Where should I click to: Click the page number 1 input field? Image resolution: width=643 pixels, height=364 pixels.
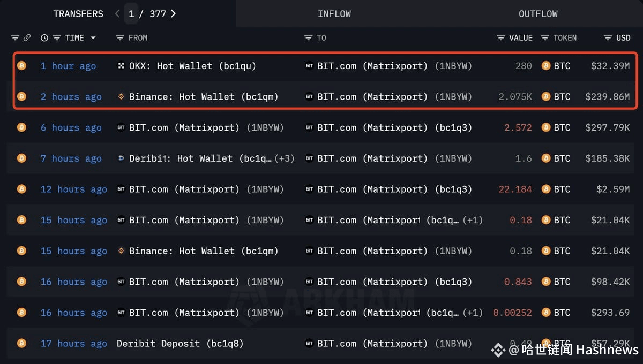tap(131, 13)
